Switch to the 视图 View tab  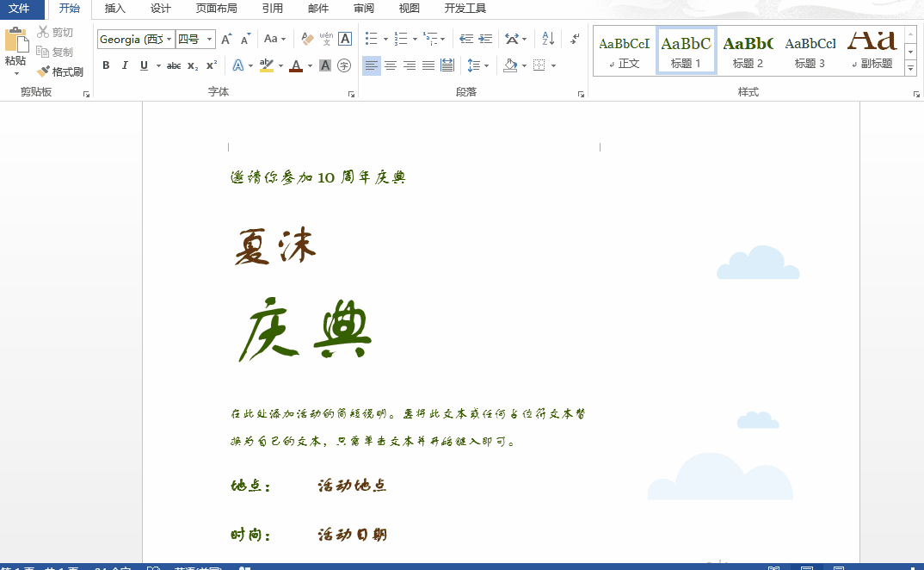click(x=409, y=9)
